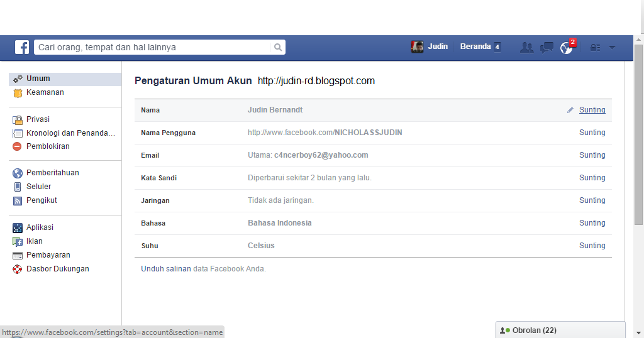Open the privacy shortcuts lock icon
644x338 pixels.
click(x=595, y=48)
